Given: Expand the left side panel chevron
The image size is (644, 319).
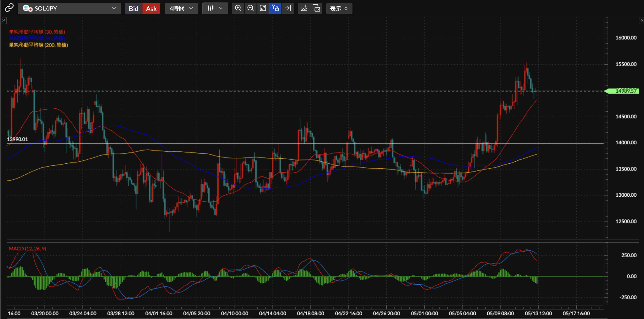Looking at the screenshot, I should pos(3,20).
